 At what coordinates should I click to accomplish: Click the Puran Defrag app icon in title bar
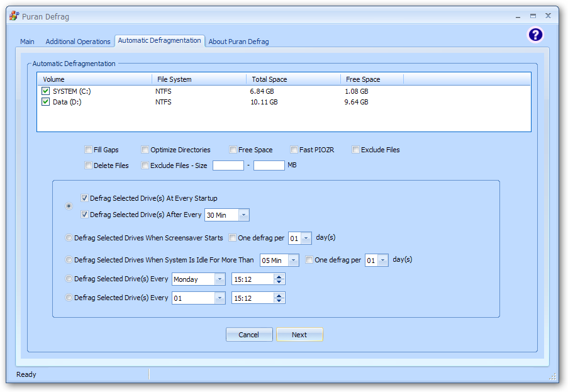point(14,16)
